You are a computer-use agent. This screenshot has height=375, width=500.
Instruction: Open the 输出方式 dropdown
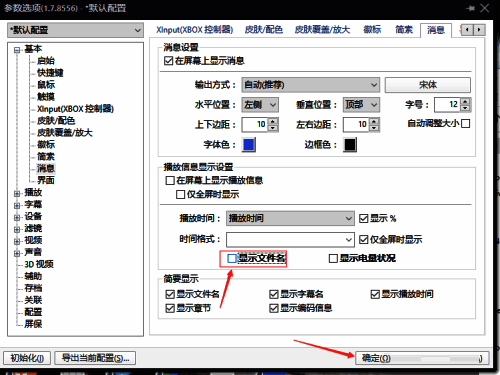click(x=311, y=85)
